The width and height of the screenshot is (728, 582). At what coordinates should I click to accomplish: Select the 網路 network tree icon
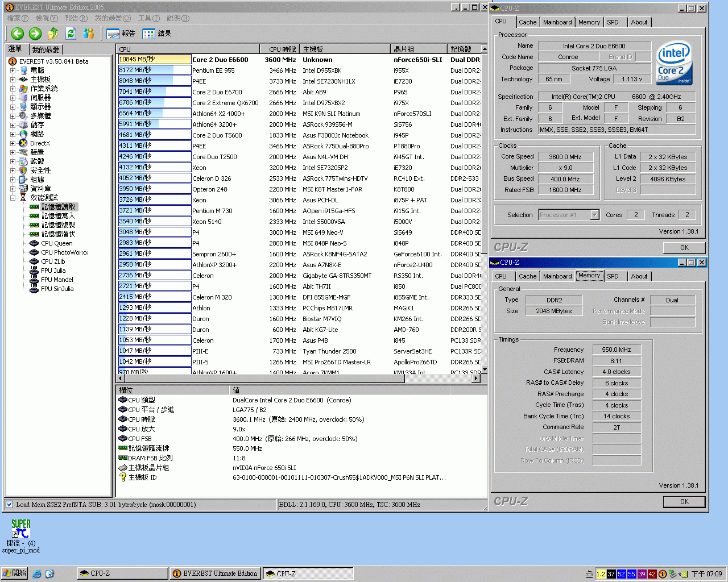tap(23, 134)
